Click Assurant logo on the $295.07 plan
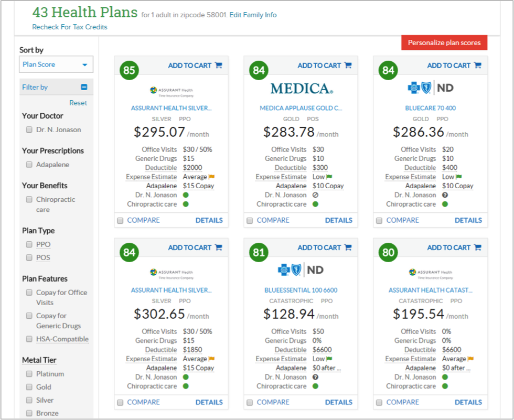Image resolution: width=514 pixels, height=420 pixels. coord(172,91)
